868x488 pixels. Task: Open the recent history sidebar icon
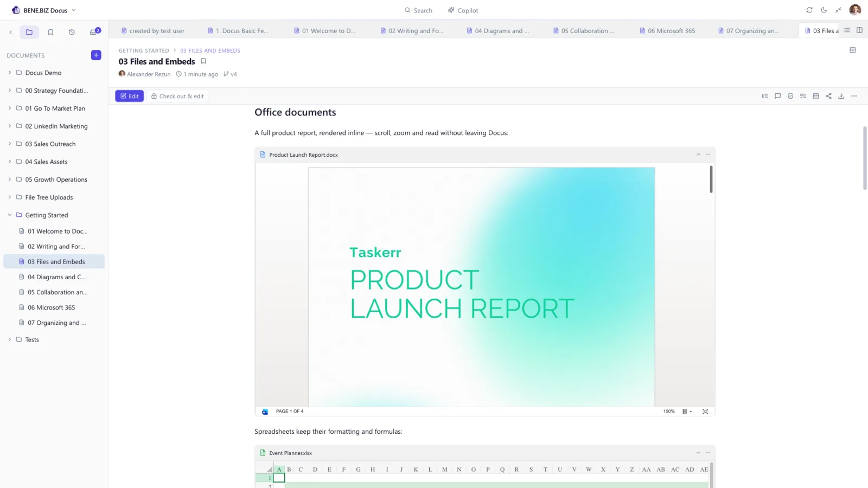72,33
